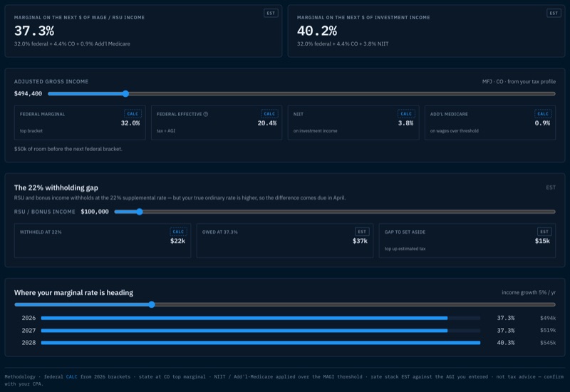This screenshot has height=392, width=570.
Task: Click the 37.3% wage marginal rate value
Action: pos(34,31)
